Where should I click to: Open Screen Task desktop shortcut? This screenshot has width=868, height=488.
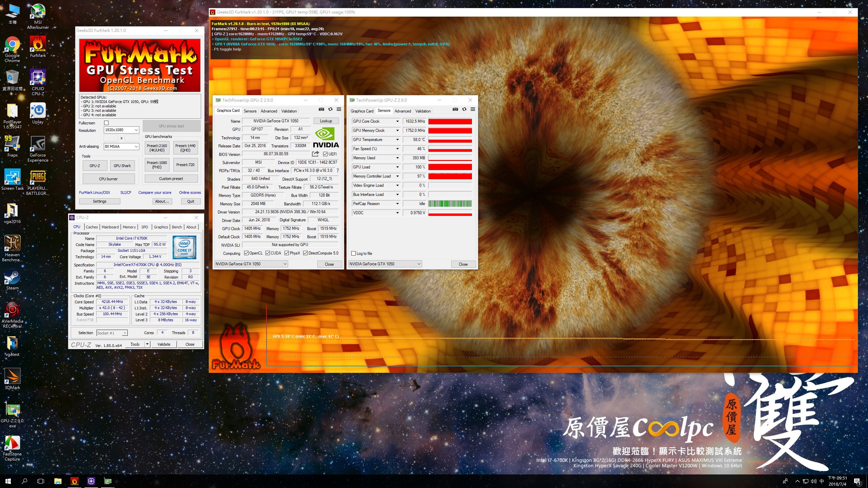click(12, 180)
